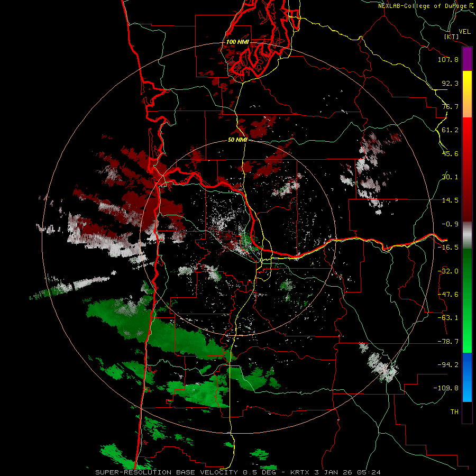Click the -0.9 velocity scale value
The width and height of the screenshot is (476, 476).
450,224
